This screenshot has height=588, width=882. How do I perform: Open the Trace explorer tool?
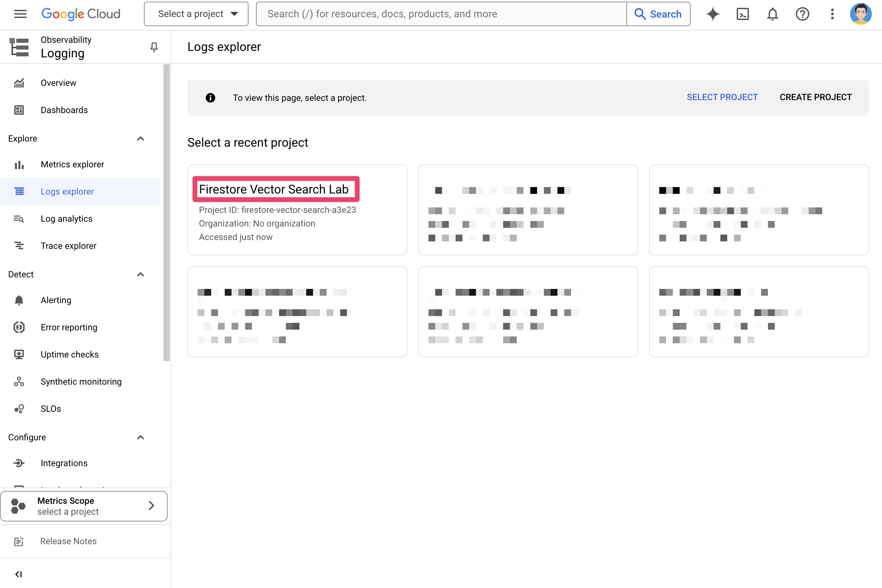(x=68, y=245)
